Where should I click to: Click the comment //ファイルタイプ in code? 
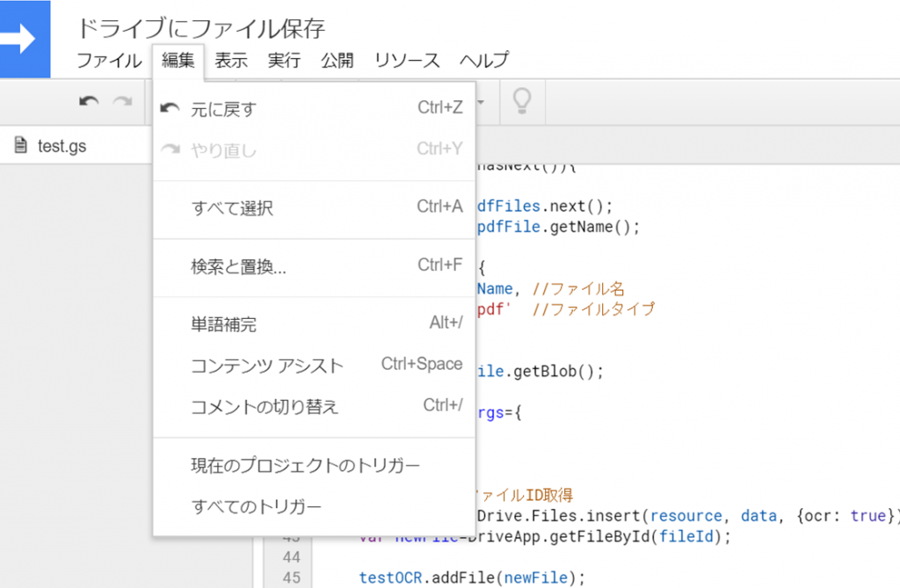tap(593, 309)
